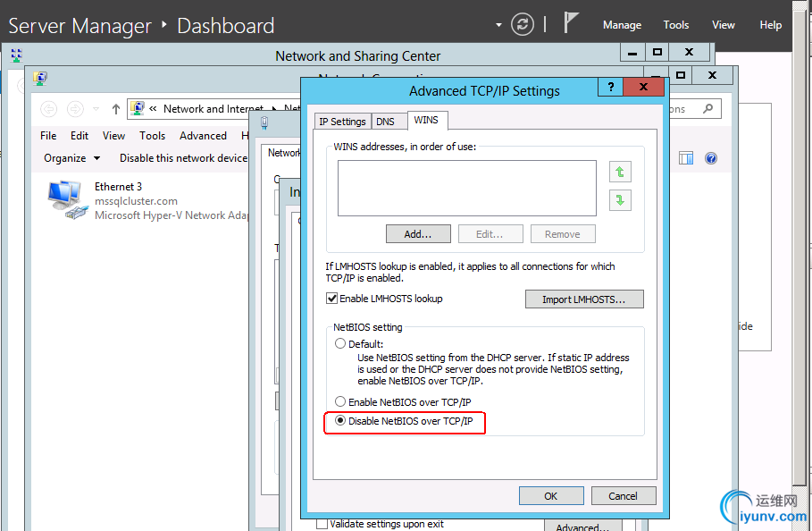This screenshot has width=812, height=531.
Task: Open the File menu in Network Connections
Action: coord(48,136)
